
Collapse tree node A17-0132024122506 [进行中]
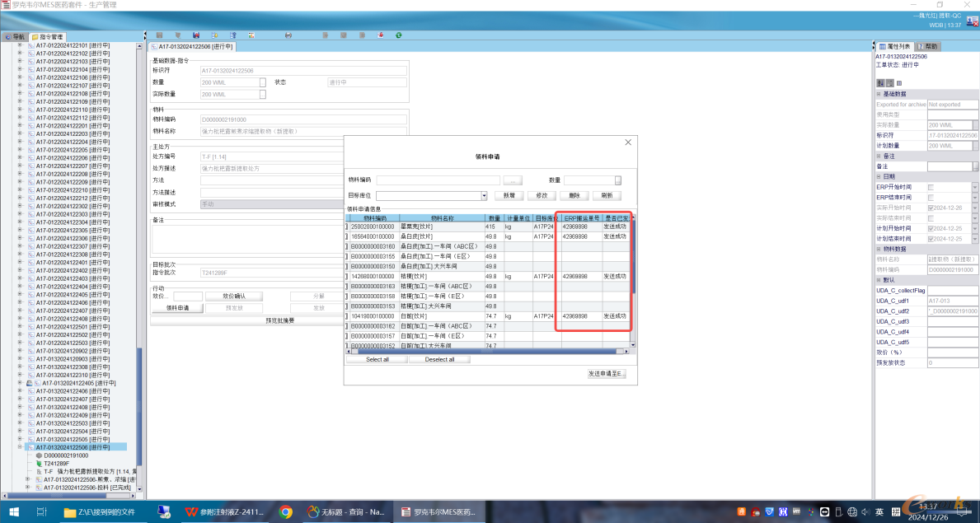pyautogui.click(x=20, y=447)
